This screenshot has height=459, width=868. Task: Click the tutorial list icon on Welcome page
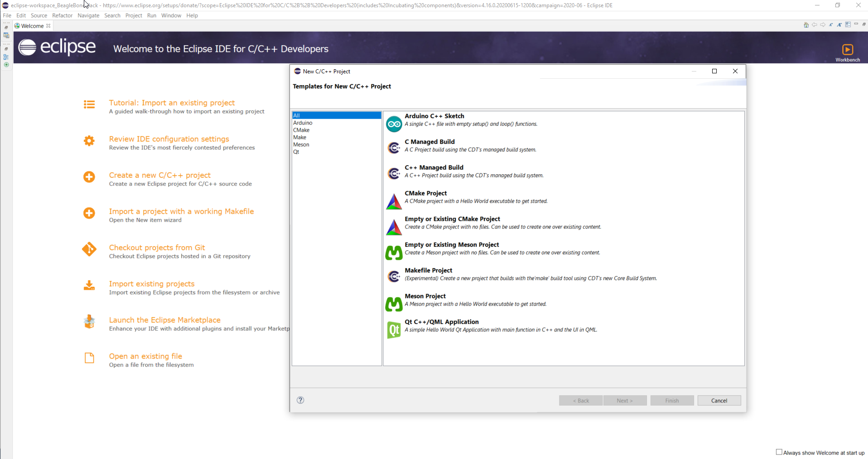click(89, 105)
